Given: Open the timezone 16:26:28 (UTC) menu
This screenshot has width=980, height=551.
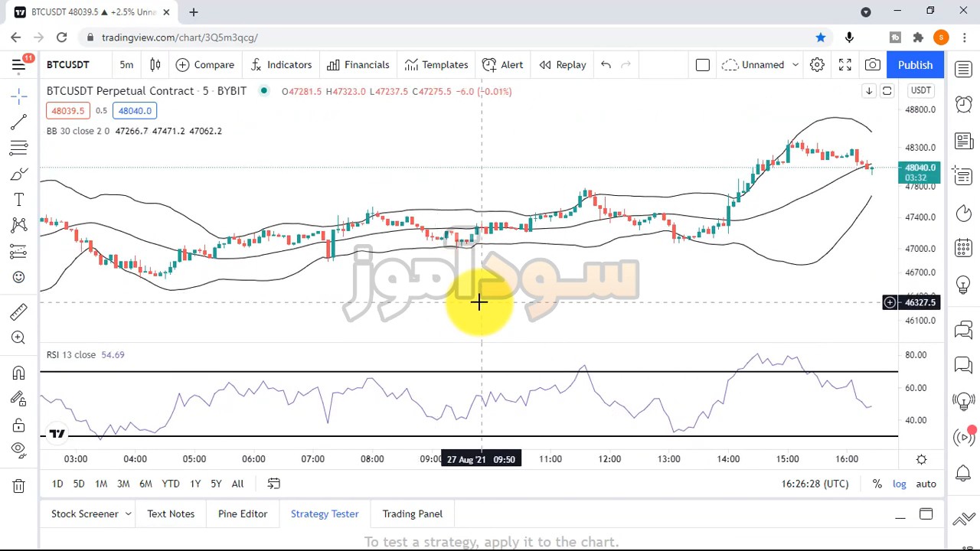Looking at the screenshot, I should point(815,484).
